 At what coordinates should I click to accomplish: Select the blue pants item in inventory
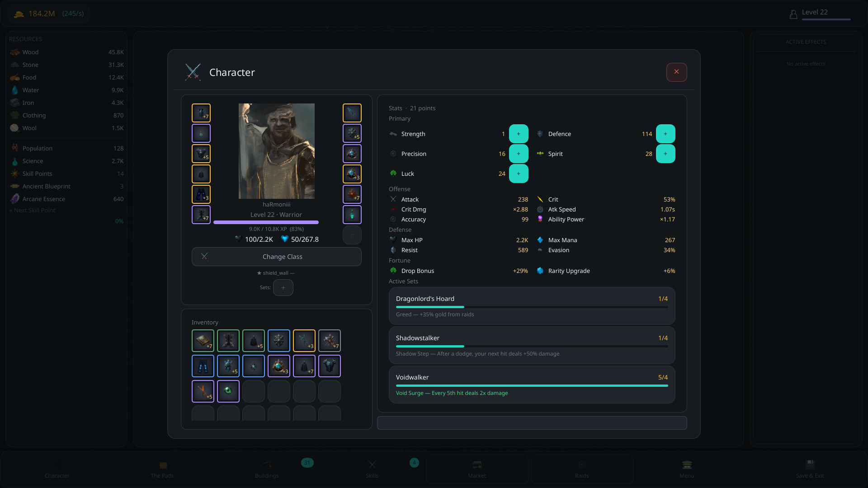coord(203,366)
